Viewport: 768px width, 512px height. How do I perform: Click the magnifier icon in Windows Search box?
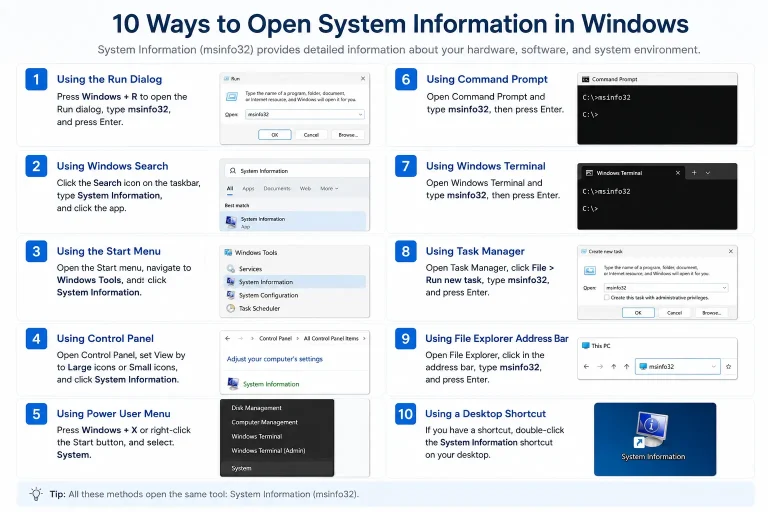coord(233,171)
